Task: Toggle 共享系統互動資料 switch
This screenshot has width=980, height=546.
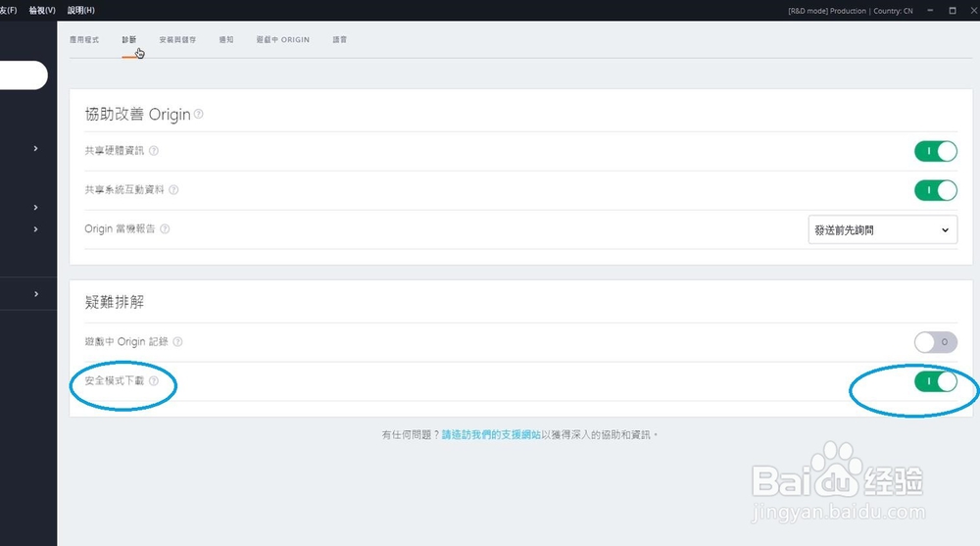Action: point(936,190)
